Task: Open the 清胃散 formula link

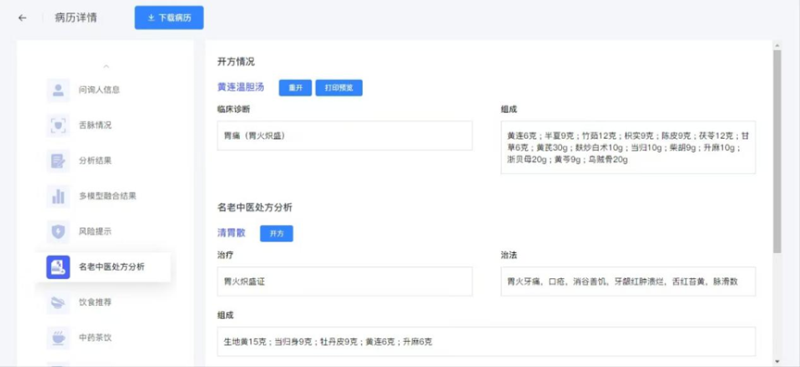Action: tap(232, 233)
